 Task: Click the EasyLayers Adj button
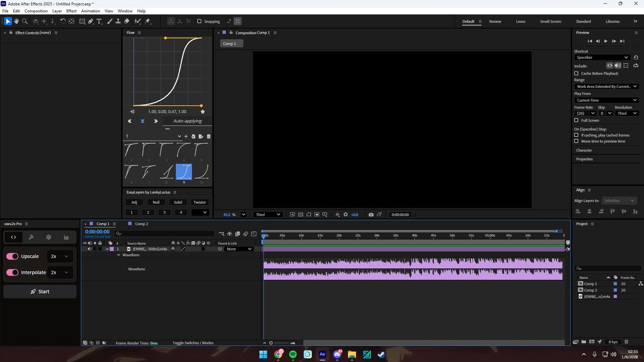coord(134,202)
